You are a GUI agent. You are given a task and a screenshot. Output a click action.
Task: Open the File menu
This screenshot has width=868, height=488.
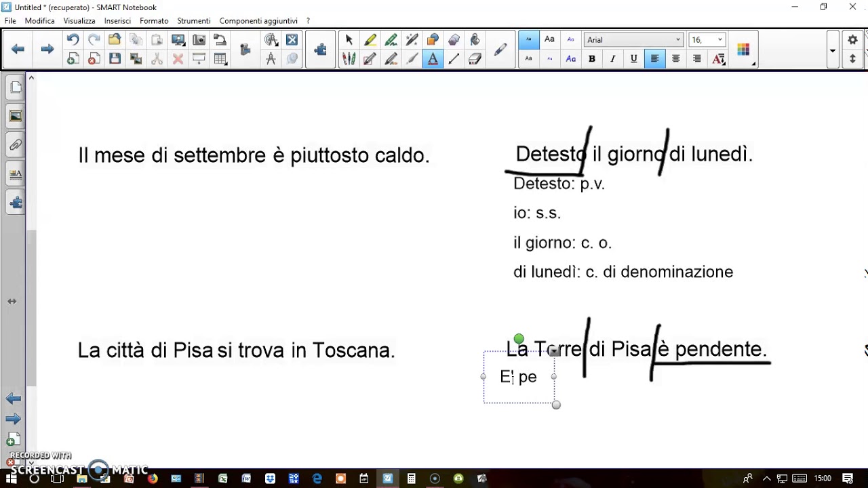pos(10,21)
